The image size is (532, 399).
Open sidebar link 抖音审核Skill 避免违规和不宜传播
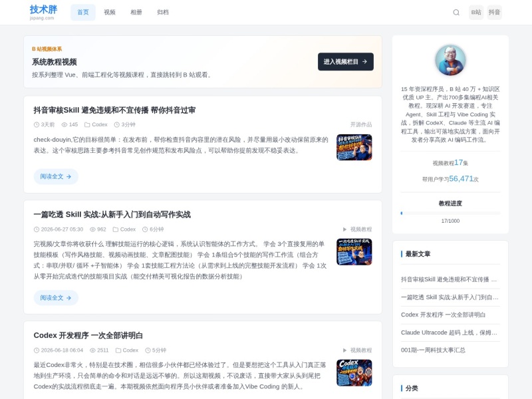click(x=448, y=279)
